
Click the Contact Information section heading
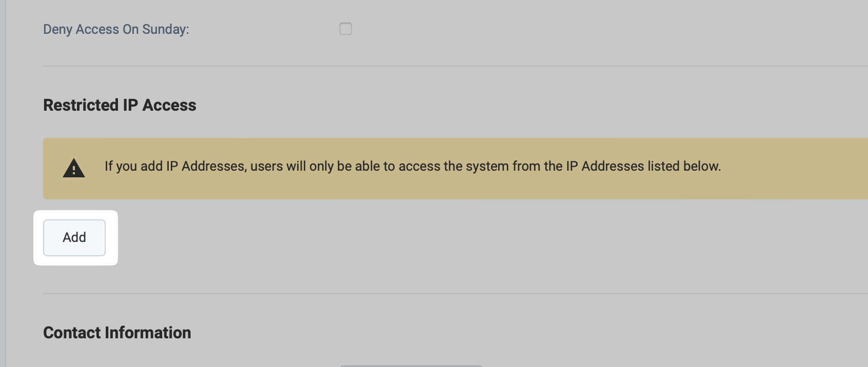tap(117, 333)
